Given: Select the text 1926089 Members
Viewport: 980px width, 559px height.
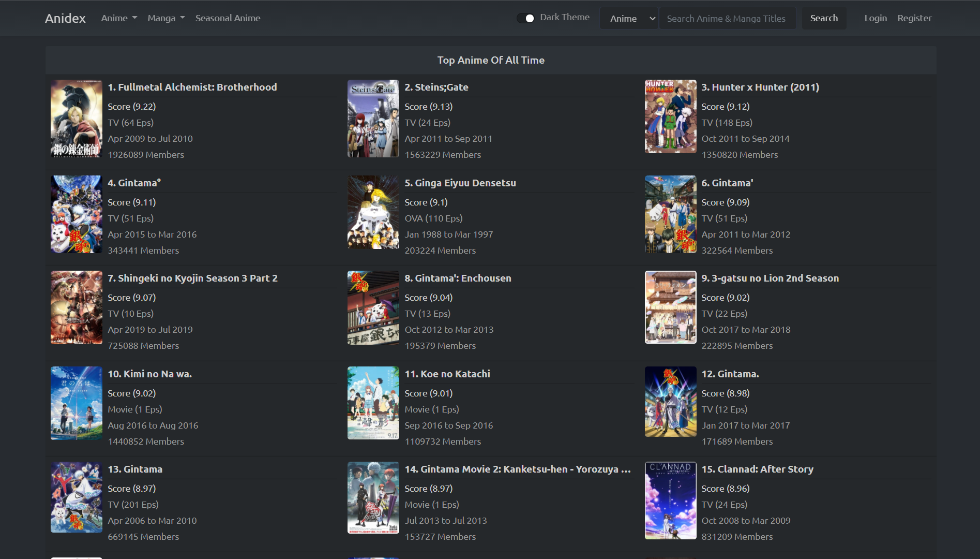Looking at the screenshot, I should click(x=146, y=155).
